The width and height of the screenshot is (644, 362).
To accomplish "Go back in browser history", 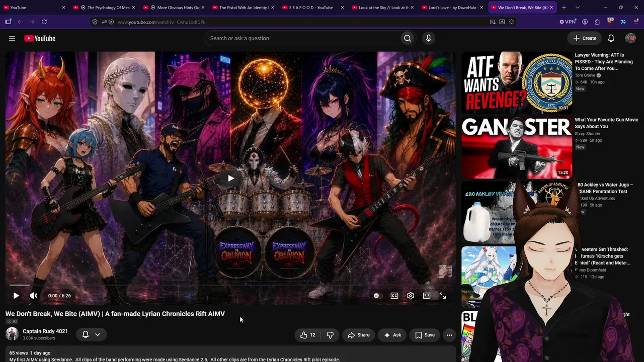I will pos(20,22).
